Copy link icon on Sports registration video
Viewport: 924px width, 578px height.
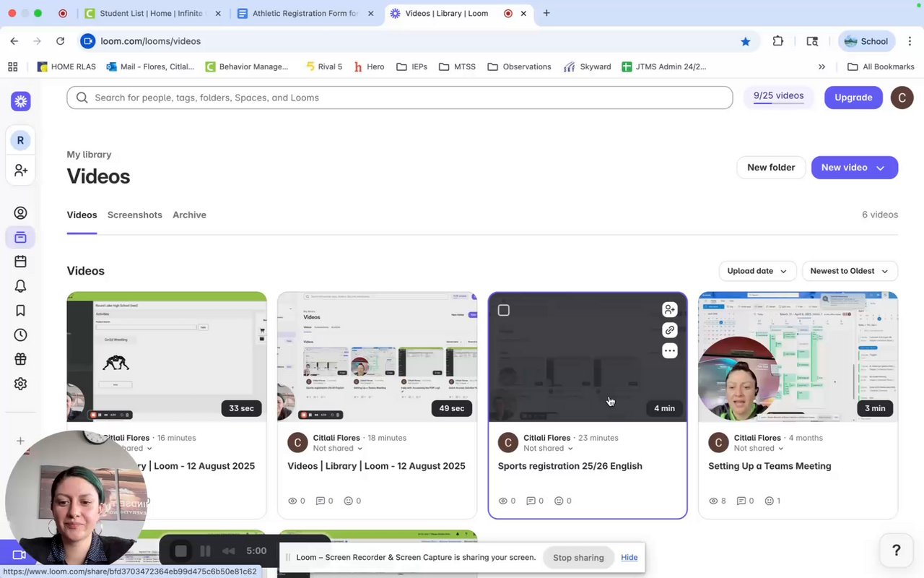(670, 330)
